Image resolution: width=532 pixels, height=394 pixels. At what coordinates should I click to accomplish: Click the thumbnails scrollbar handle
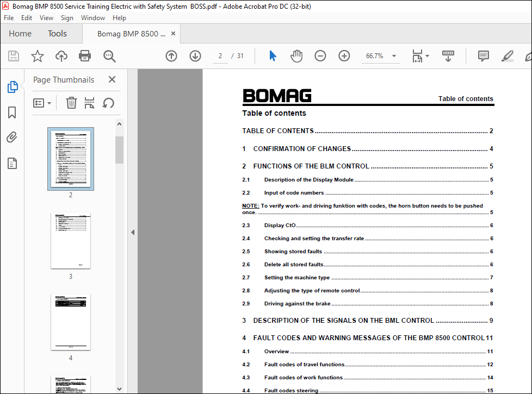119,150
